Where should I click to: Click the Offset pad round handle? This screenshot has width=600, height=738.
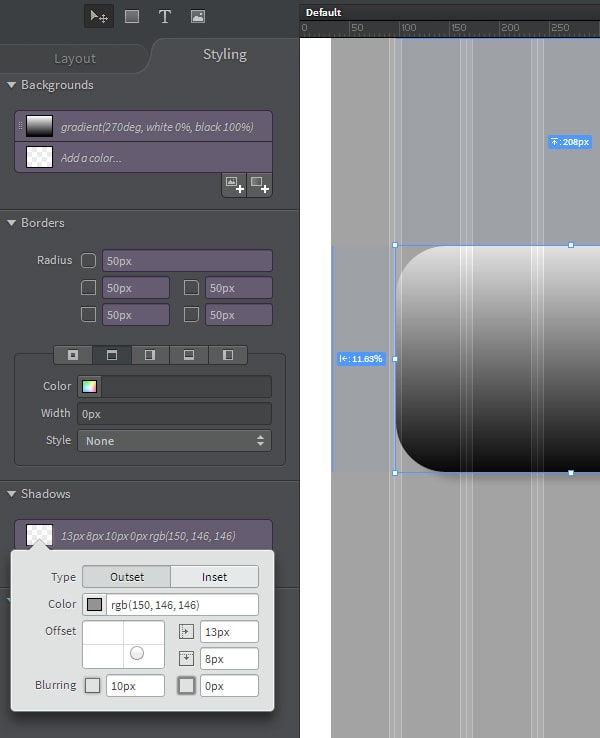click(137, 653)
